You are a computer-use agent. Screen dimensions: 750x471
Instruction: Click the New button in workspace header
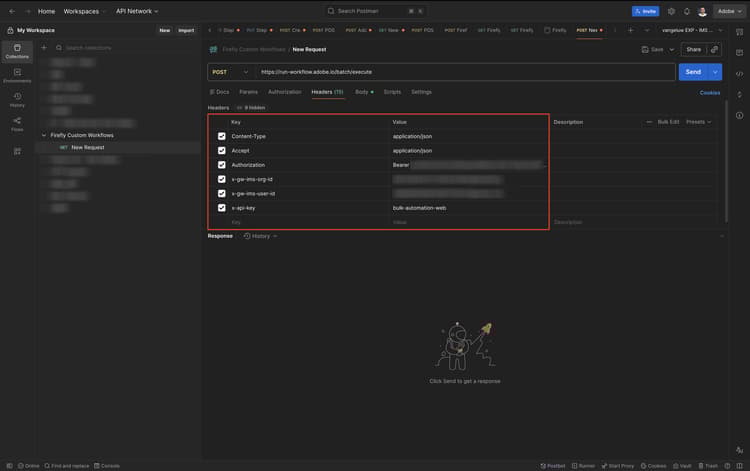(x=165, y=30)
